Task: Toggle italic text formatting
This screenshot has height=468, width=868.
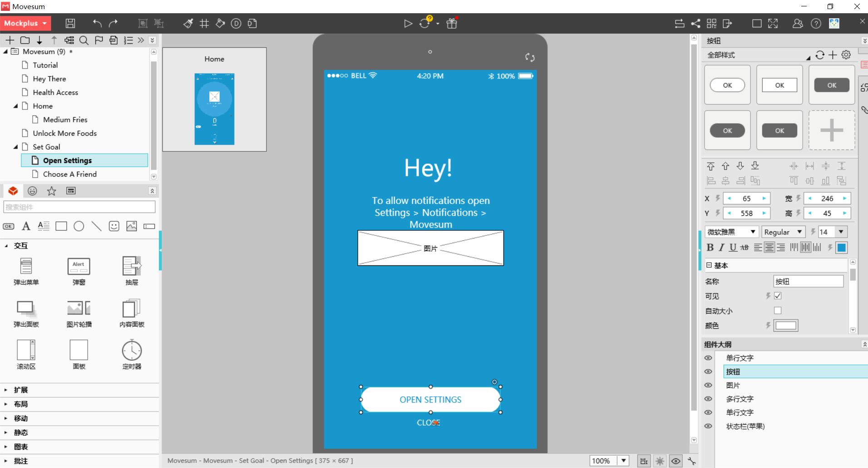Action: coord(721,247)
